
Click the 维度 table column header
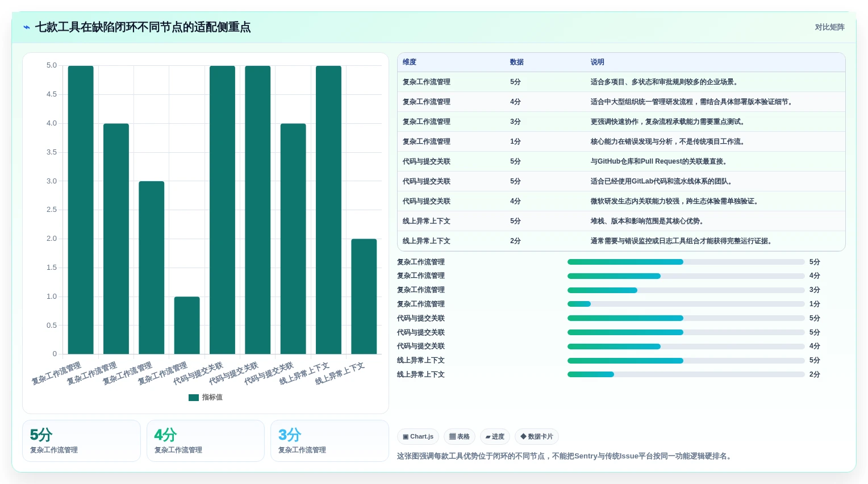tap(410, 62)
